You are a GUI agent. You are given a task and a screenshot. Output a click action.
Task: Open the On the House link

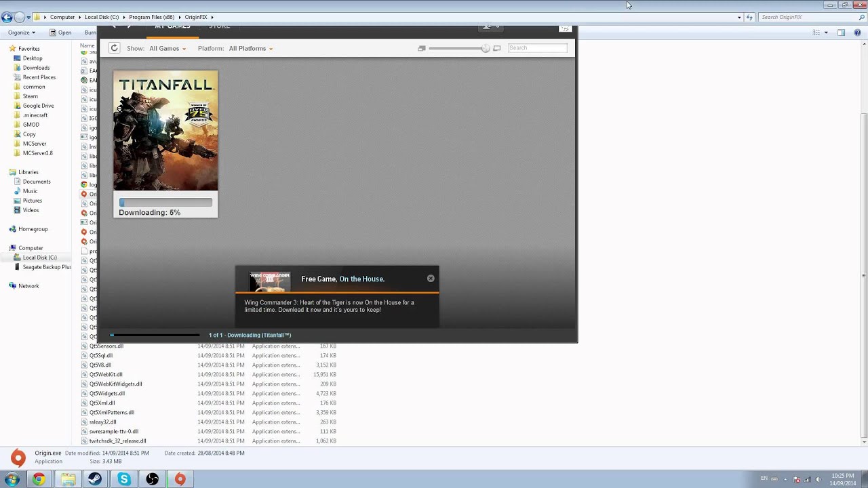point(361,279)
